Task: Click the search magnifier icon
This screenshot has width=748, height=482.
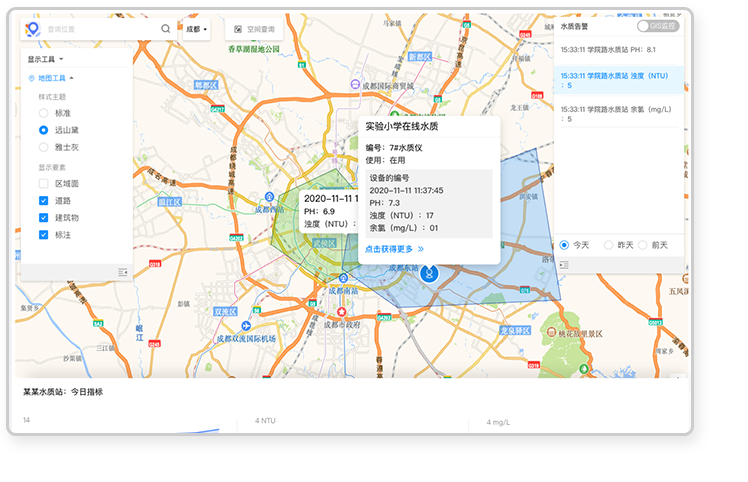Action: pos(166,29)
